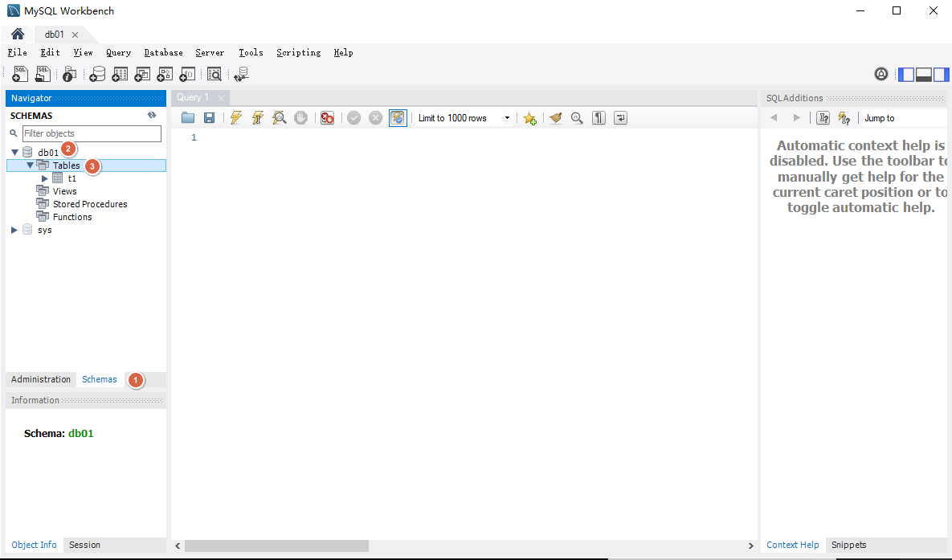Open the Server menu
The height and width of the screenshot is (560, 952).
coord(210,52)
